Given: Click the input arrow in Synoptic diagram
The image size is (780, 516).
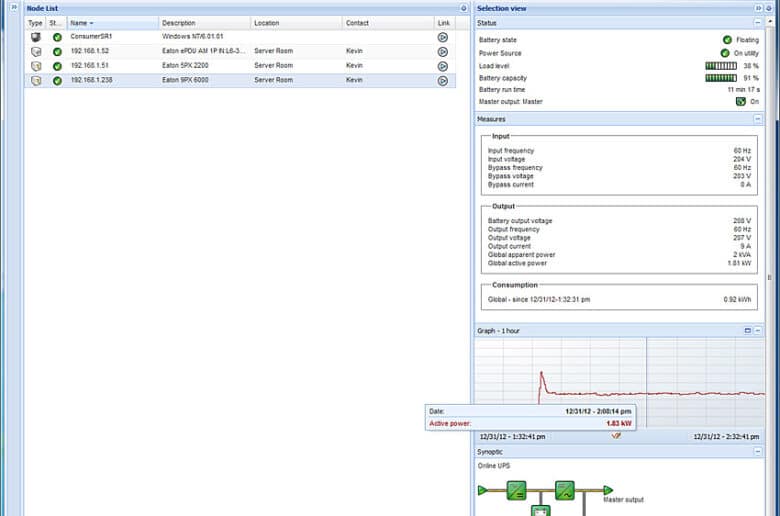Looking at the screenshot, I should point(482,491).
